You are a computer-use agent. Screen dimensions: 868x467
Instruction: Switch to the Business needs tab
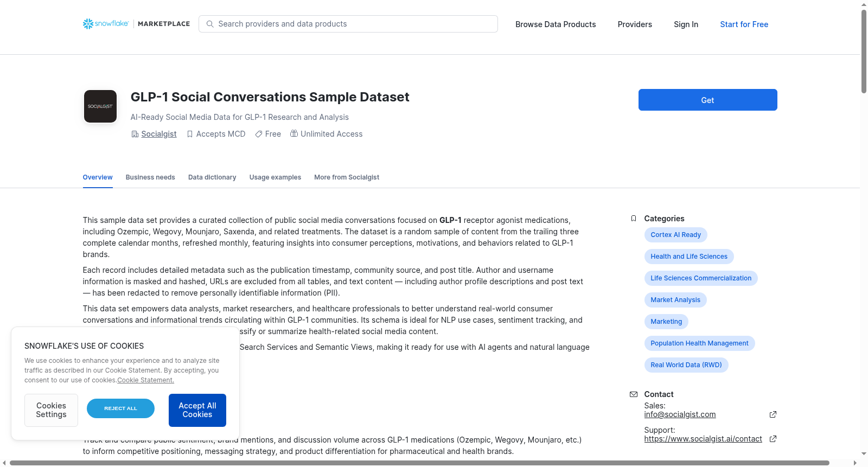pyautogui.click(x=150, y=177)
